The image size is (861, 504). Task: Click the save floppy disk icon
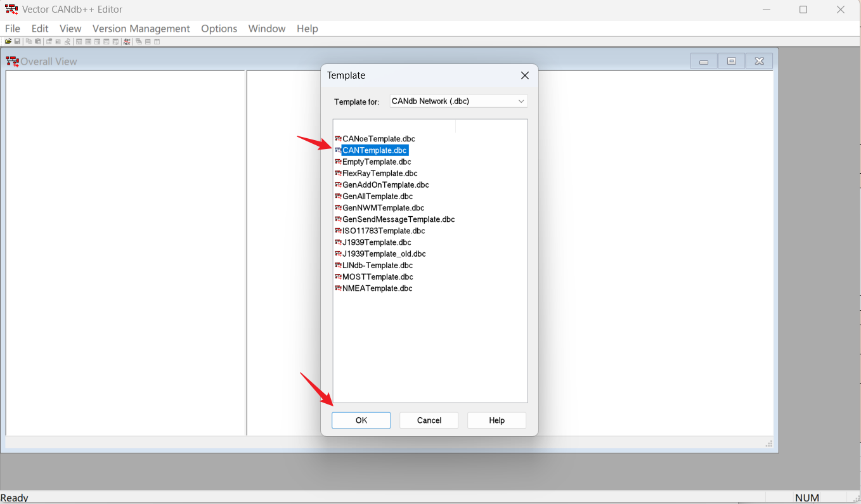[x=17, y=42]
